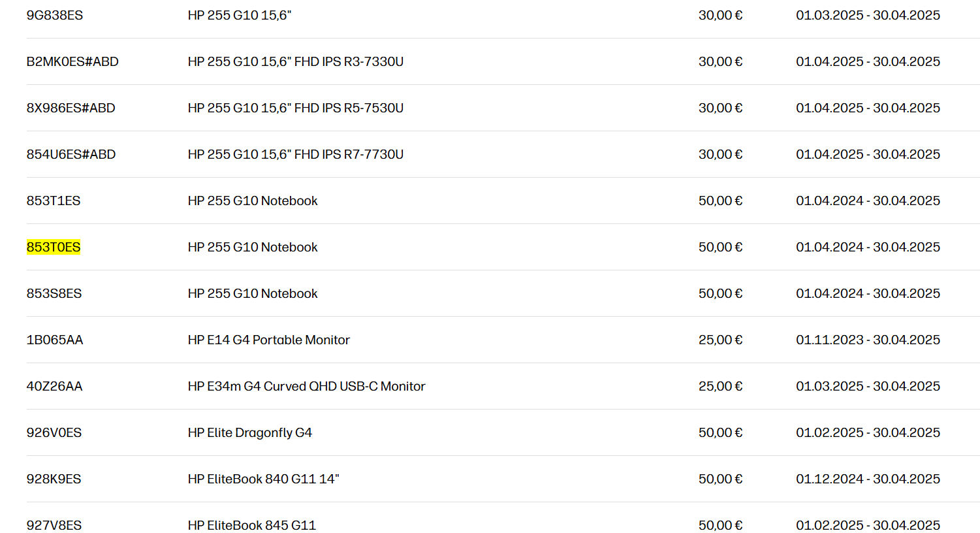Viewport: 980px width, 533px height.
Task: Select HP 255 G10 FHD IPS R7-7730U name
Action: coord(295,154)
